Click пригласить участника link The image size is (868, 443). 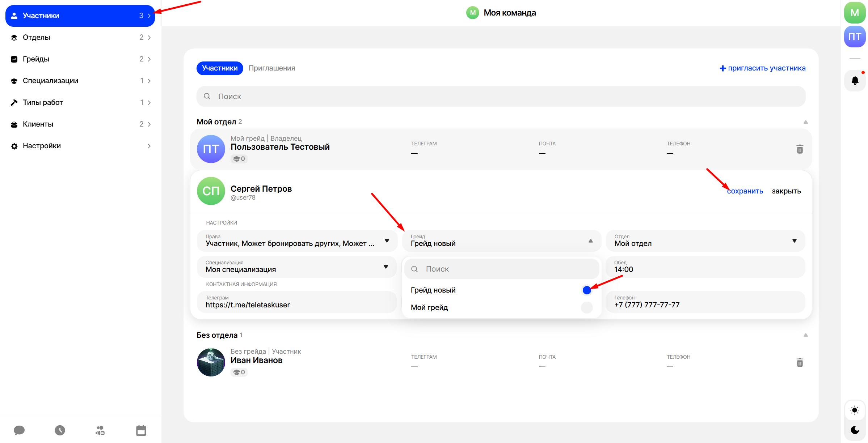(x=762, y=68)
